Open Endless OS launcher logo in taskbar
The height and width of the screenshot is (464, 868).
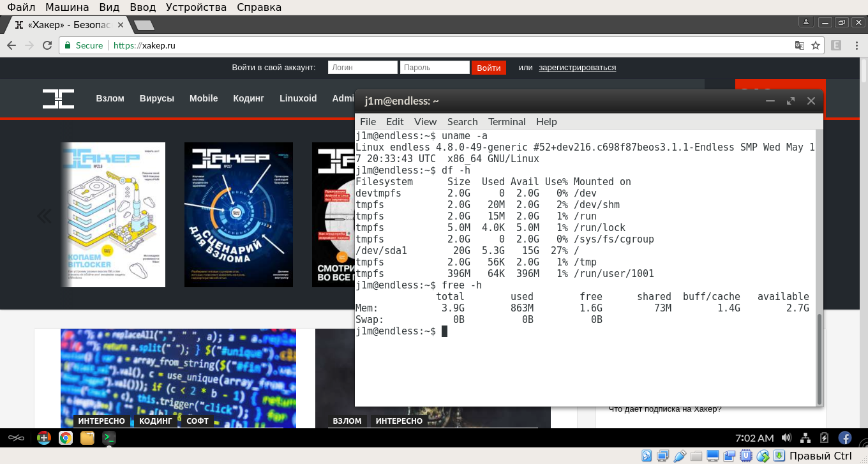pos(16,438)
